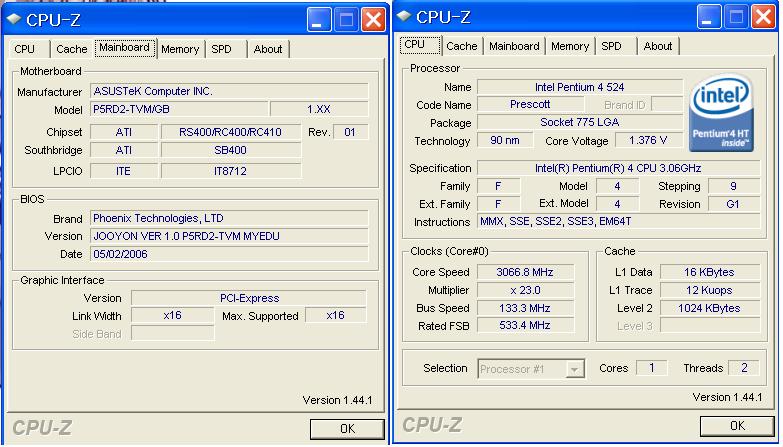Click Max. Supported value x16
The width and height of the screenshot is (783, 447).
336,315
